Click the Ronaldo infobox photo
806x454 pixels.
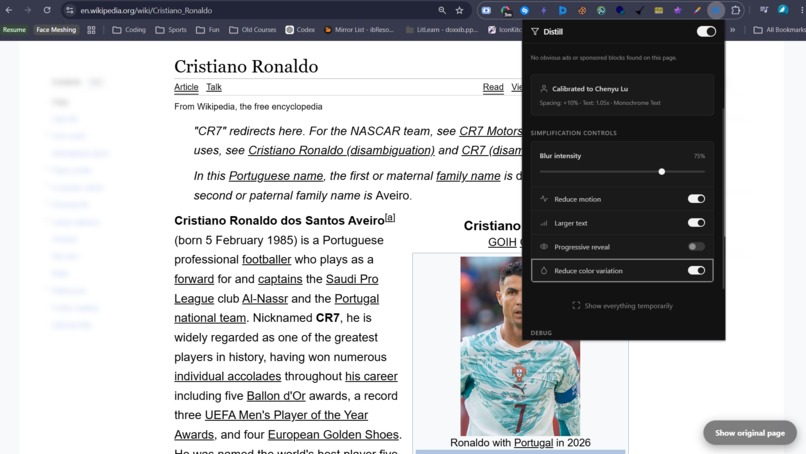click(520, 346)
